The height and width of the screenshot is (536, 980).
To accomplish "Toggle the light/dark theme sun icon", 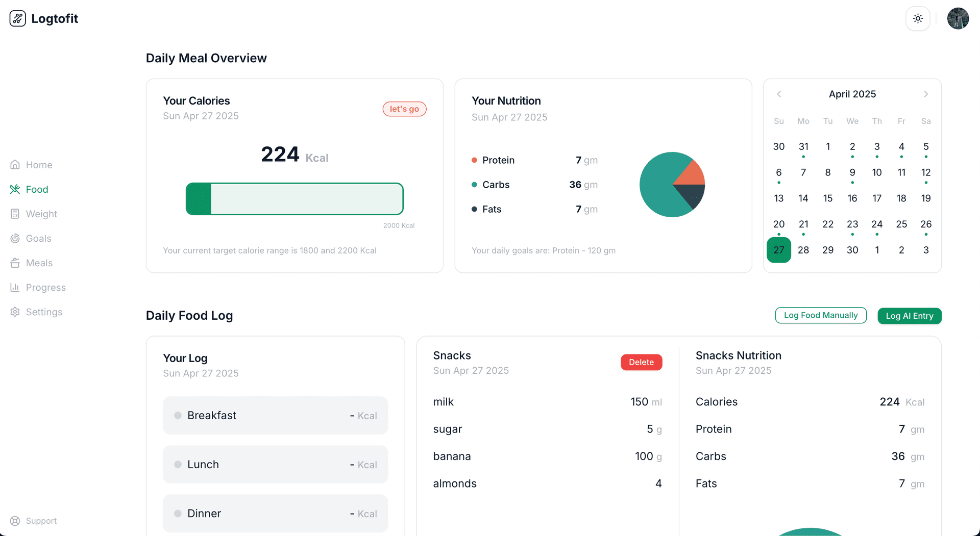I will point(918,18).
